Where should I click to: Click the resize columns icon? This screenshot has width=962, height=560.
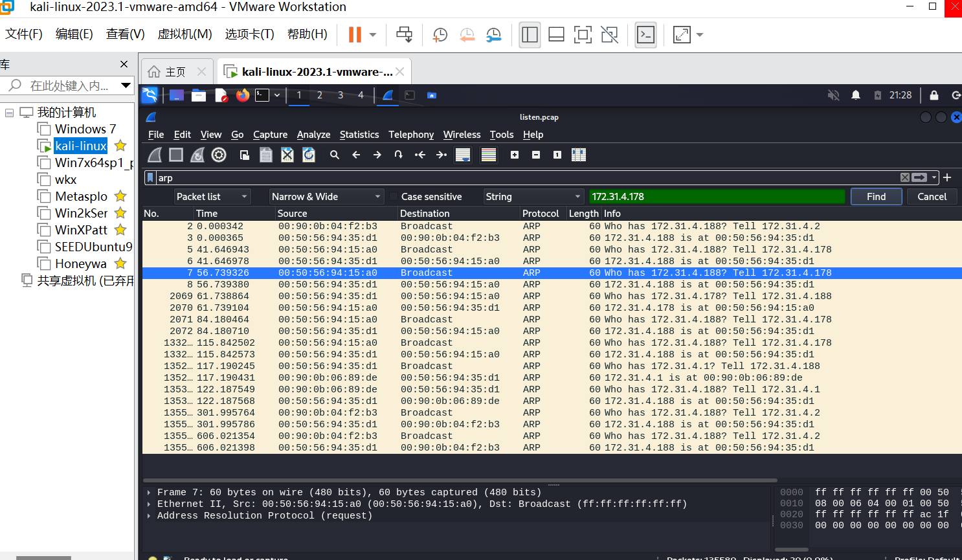(579, 155)
